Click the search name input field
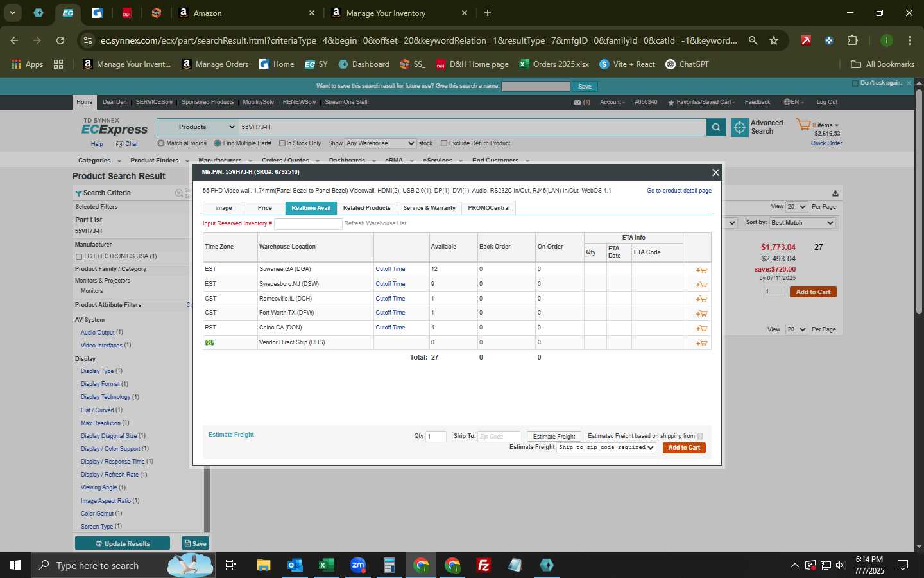The height and width of the screenshot is (578, 924). pos(535,86)
